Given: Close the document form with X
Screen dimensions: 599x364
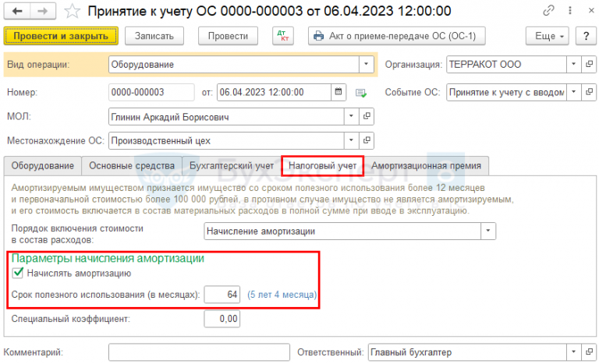Looking at the screenshot, I should pyautogui.click(x=591, y=11).
